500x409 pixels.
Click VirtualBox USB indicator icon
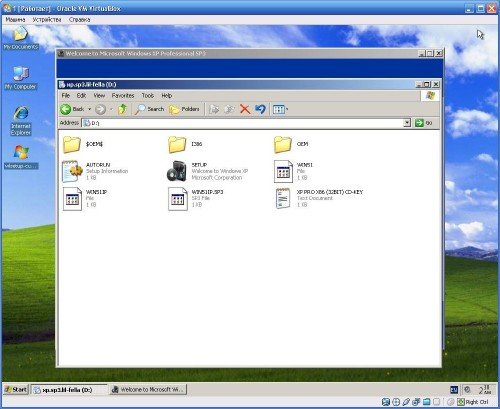[406, 402]
